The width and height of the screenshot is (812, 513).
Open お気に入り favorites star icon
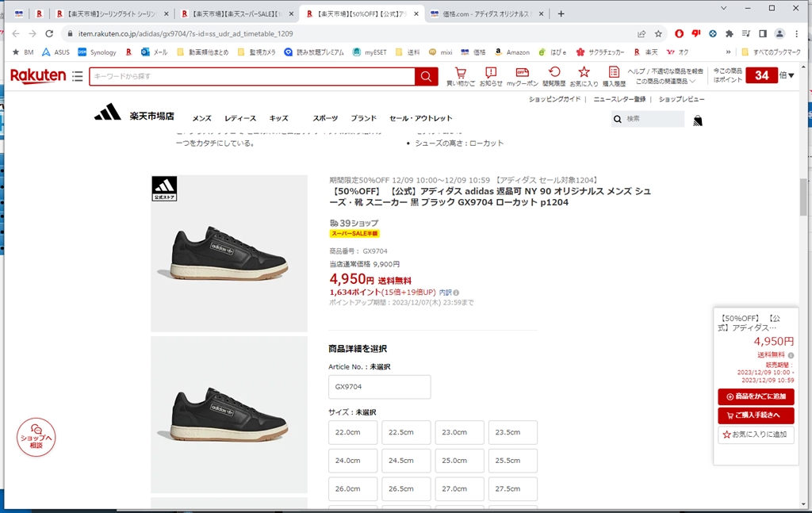(584, 77)
